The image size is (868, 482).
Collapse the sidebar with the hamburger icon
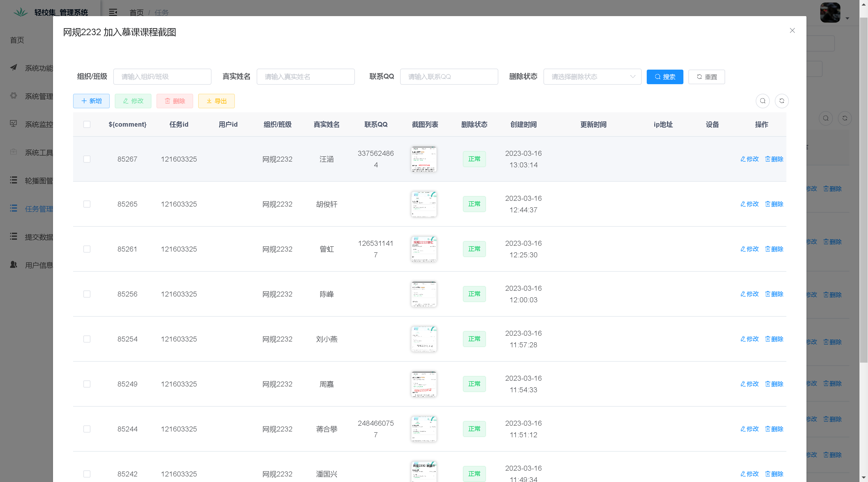click(x=113, y=13)
